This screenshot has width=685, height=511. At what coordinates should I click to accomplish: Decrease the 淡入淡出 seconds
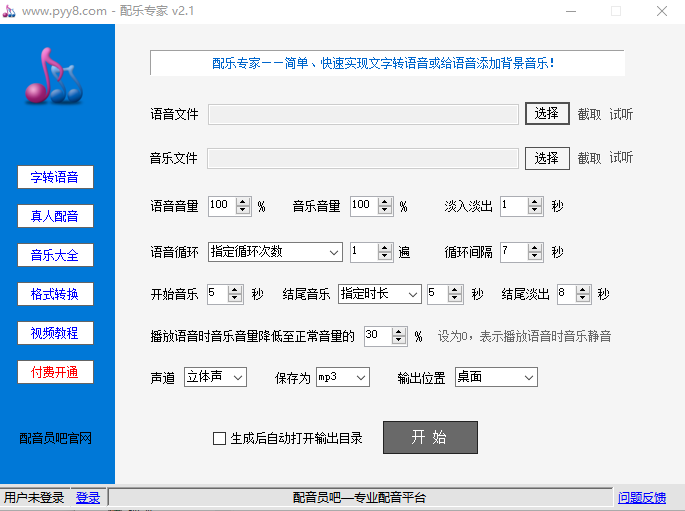pos(535,210)
